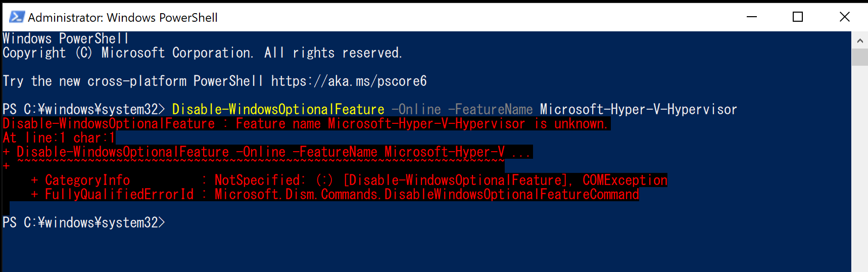Screen dimensions: 868x272
Task: Click the vertical scrollbar thumb
Action: 859,57
